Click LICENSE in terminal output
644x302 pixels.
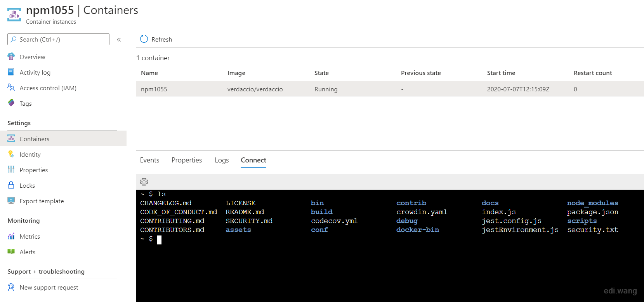[x=240, y=203]
